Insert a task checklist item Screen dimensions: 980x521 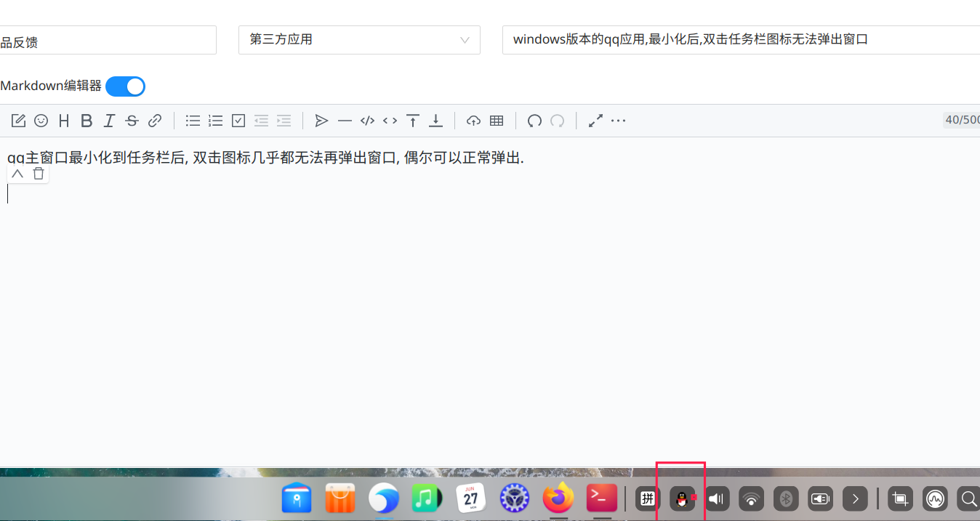238,121
